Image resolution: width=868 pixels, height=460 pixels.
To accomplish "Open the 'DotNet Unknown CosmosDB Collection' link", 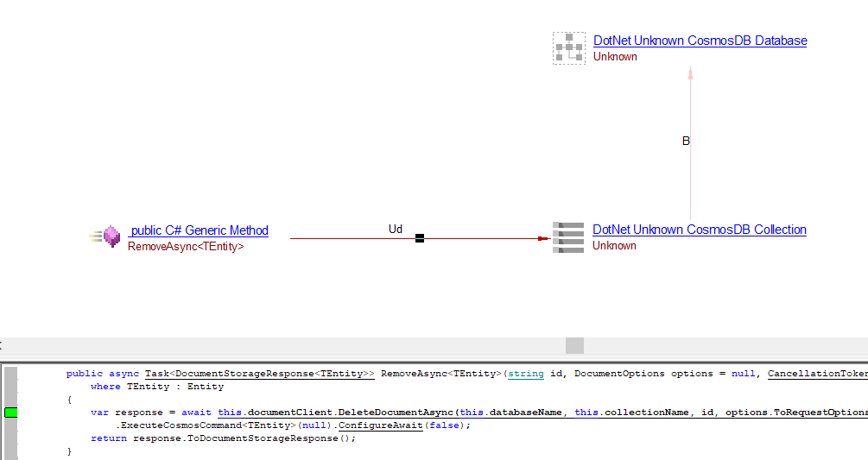I will tap(699, 230).
